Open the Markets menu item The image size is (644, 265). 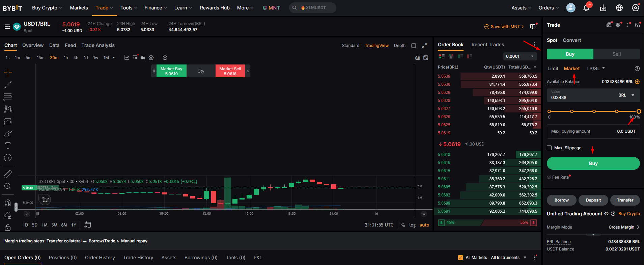coord(79,8)
